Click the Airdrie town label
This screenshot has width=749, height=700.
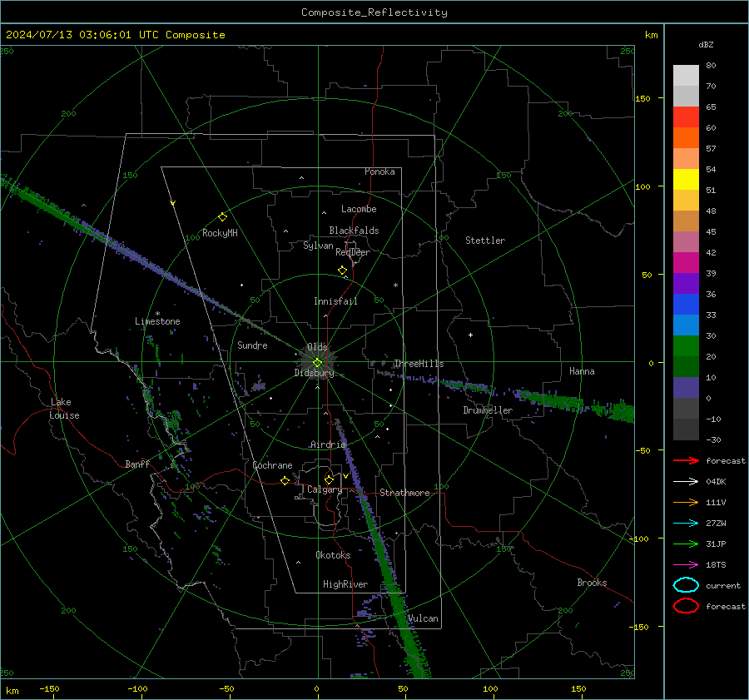328,444
